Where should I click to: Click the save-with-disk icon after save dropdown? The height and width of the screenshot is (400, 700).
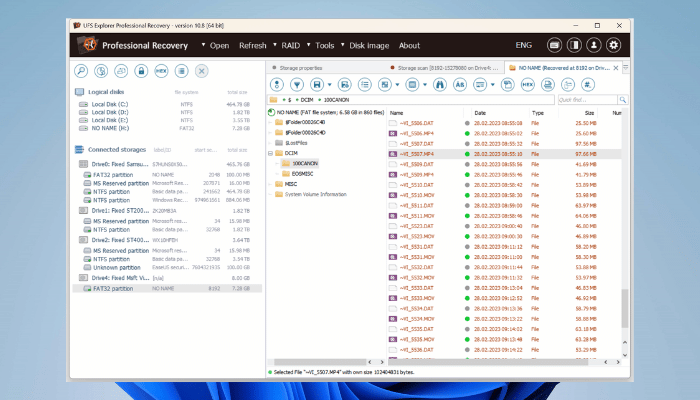(345, 84)
